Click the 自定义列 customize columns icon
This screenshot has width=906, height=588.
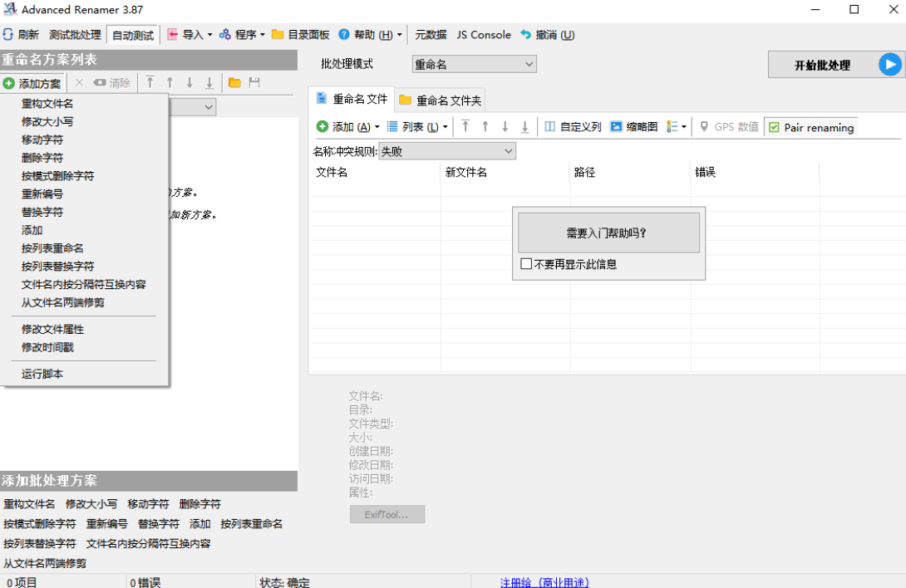(x=549, y=127)
